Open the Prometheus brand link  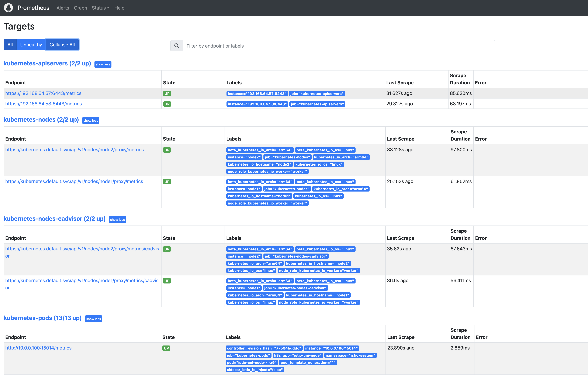(34, 8)
